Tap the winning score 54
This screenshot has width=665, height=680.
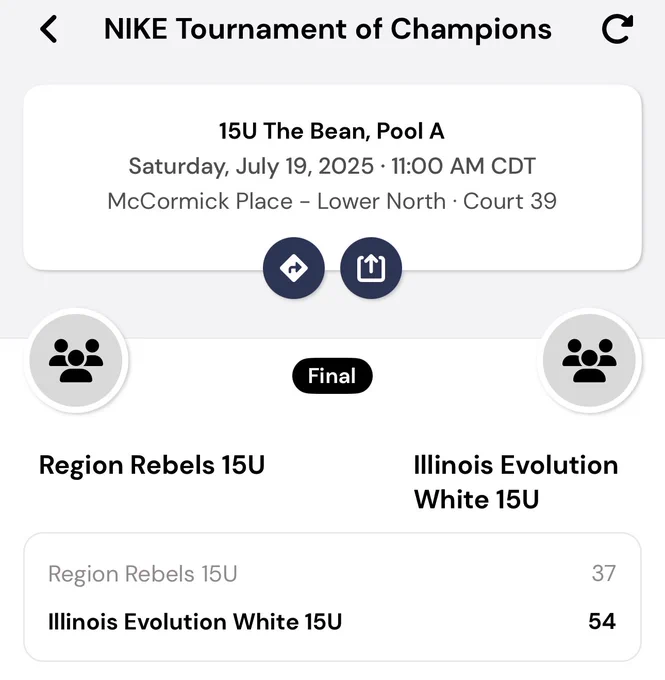602,621
